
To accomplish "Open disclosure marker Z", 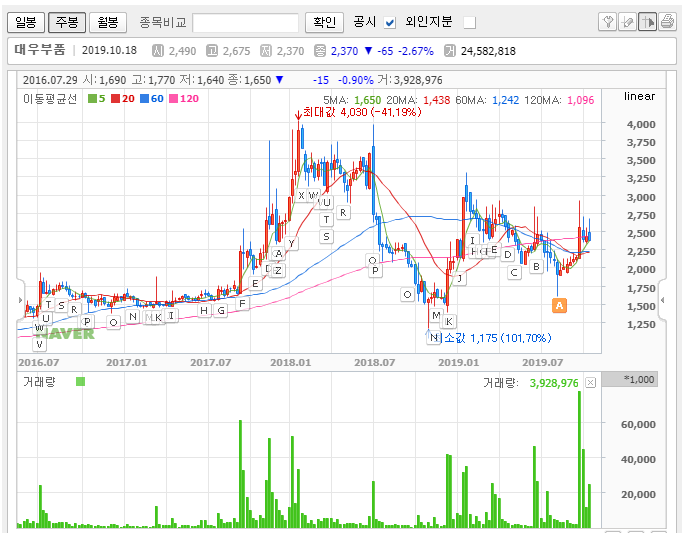I will click(278, 270).
